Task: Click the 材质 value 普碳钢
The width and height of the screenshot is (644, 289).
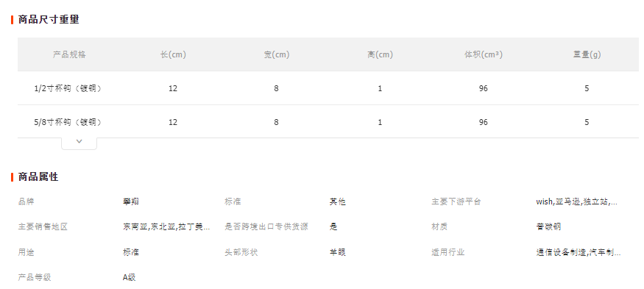Action: click(548, 226)
